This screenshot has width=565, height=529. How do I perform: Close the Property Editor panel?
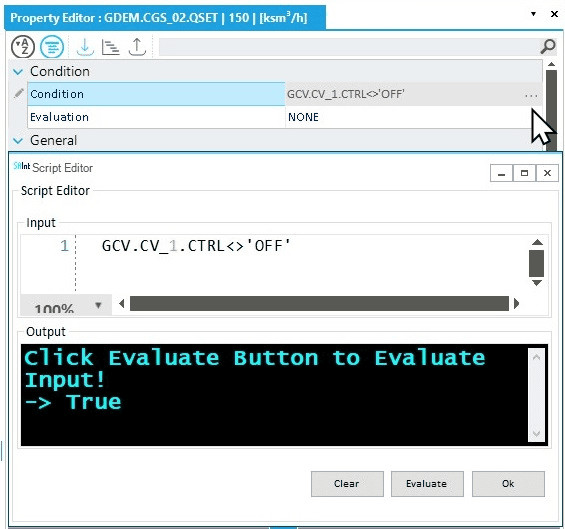click(x=555, y=14)
